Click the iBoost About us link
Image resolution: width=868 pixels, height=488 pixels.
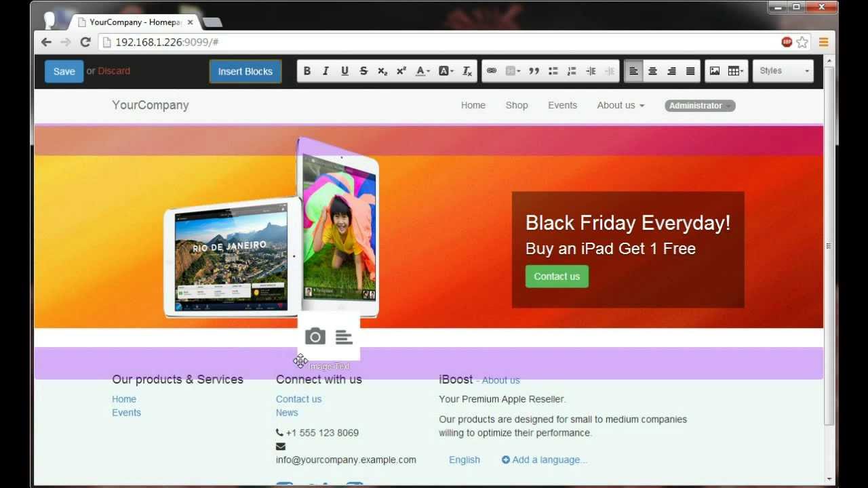pyautogui.click(x=500, y=380)
